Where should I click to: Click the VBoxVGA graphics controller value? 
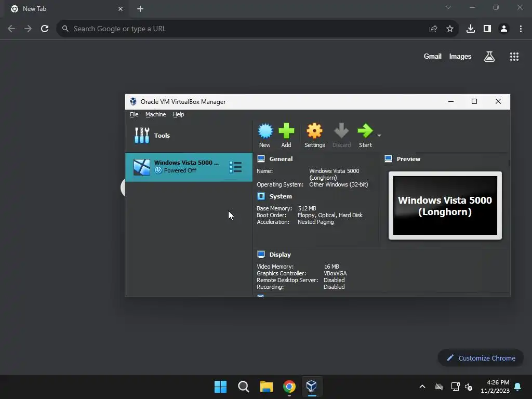click(335, 273)
